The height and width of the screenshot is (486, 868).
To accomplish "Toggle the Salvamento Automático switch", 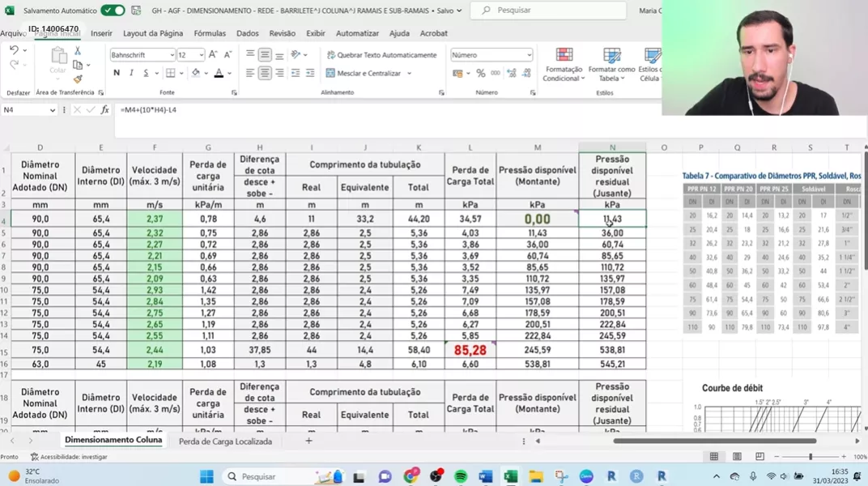I will tap(113, 11).
